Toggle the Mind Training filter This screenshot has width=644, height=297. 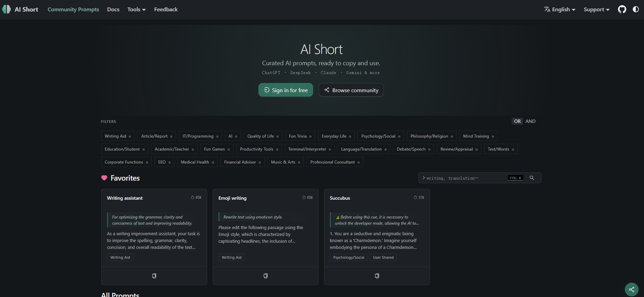pyautogui.click(x=478, y=136)
